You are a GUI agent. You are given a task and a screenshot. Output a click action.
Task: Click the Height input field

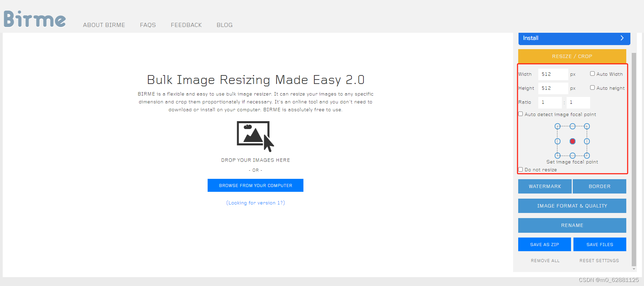553,88
